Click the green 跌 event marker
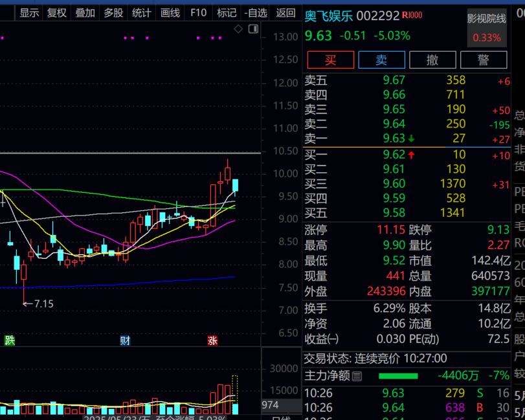 click(x=9, y=340)
